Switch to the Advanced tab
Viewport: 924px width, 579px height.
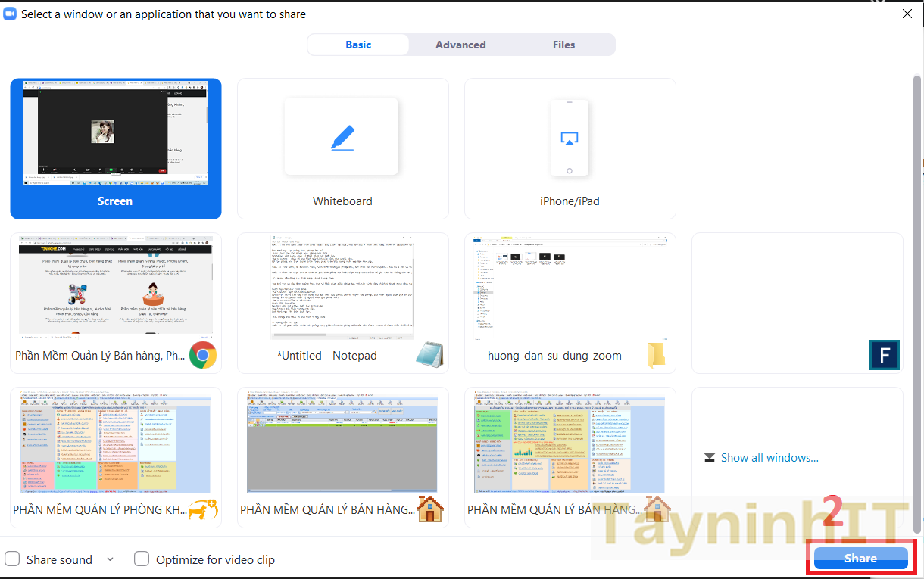coord(460,45)
